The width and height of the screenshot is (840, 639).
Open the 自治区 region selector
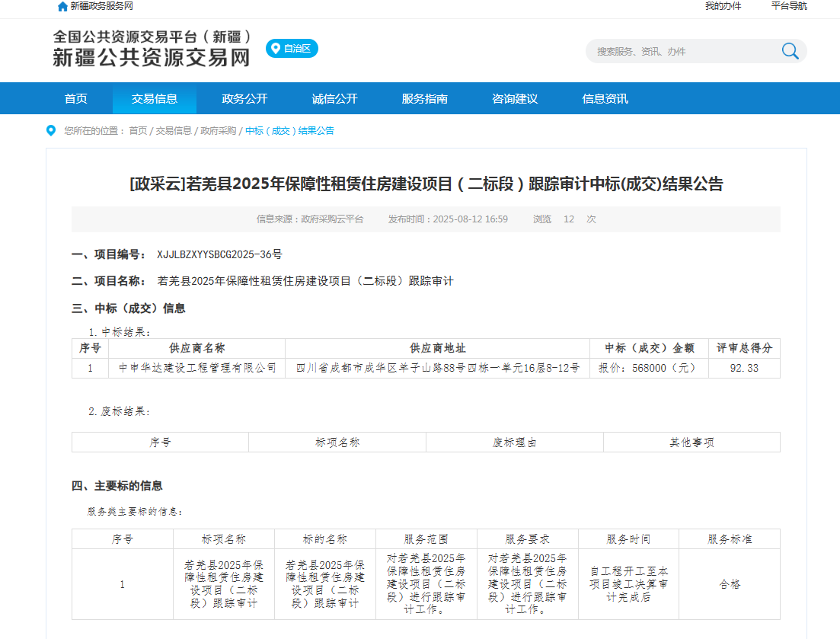pos(292,49)
